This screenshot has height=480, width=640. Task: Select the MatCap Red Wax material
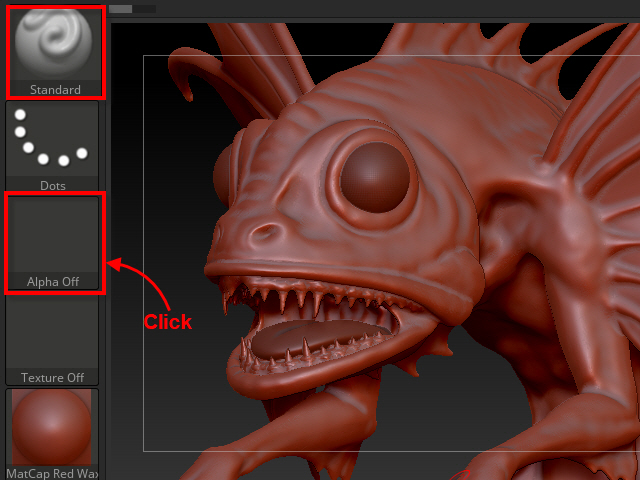click(52, 432)
